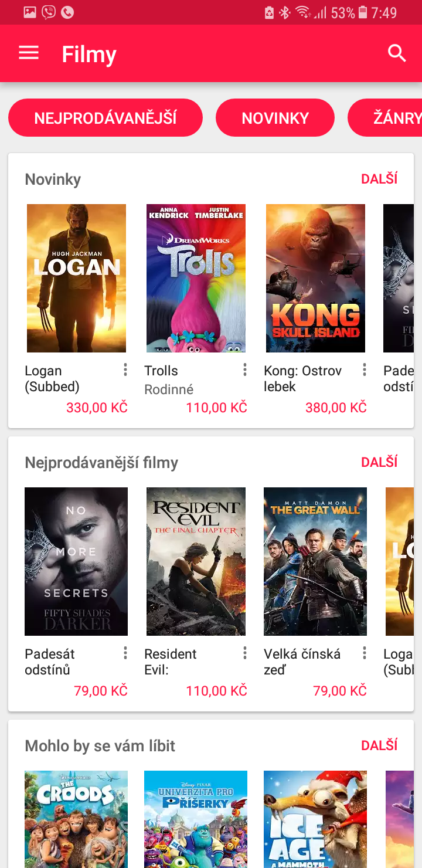Expand Mohlo by se vám líbit via DALŠÍ
Screen dimensions: 422x868
point(379,745)
